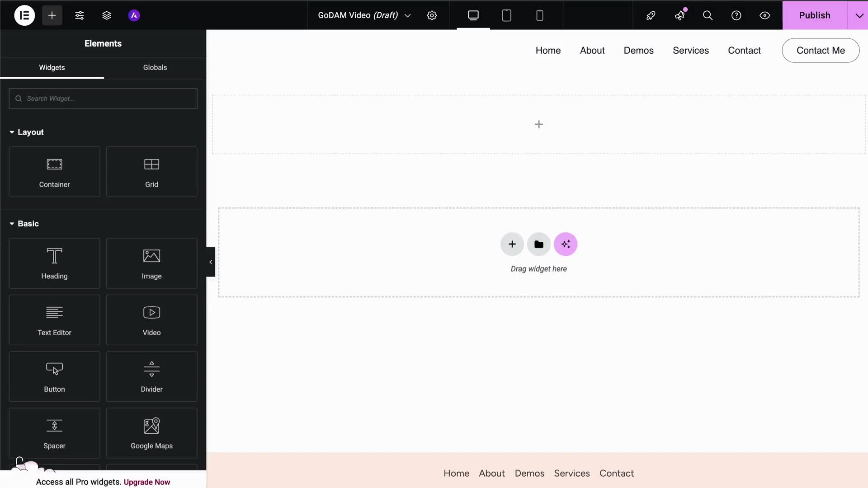Screen dimensions: 868x488
Task: Expand the Publish options chevron
Action: tap(859, 15)
